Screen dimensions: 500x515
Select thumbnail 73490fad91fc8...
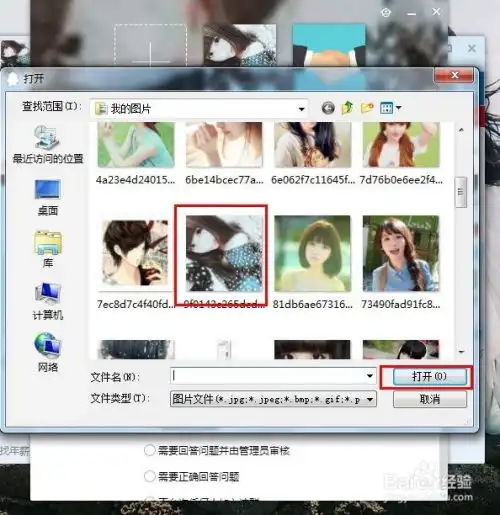(401, 253)
